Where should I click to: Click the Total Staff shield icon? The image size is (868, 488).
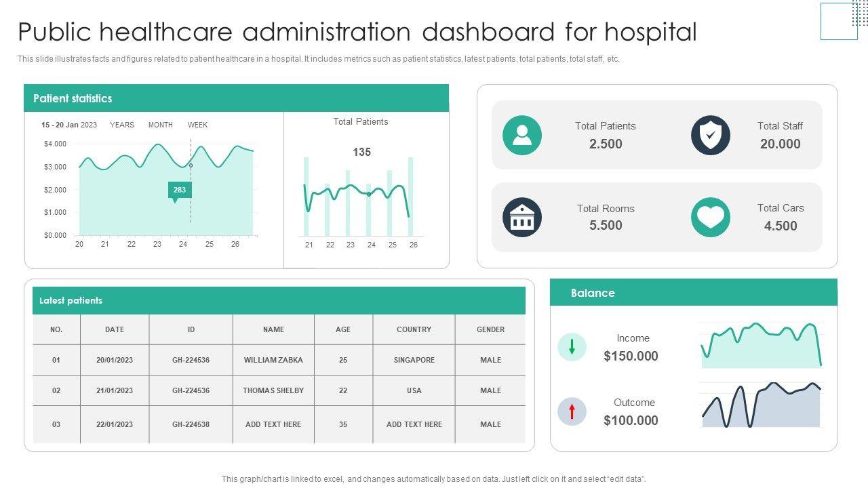click(710, 135)
